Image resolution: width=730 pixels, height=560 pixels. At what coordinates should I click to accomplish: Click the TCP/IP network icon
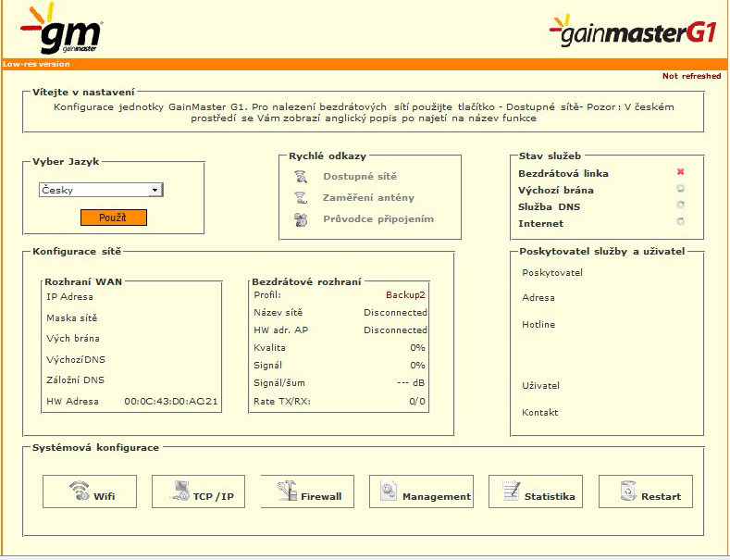pyautogui.click(x=178, y=492)
